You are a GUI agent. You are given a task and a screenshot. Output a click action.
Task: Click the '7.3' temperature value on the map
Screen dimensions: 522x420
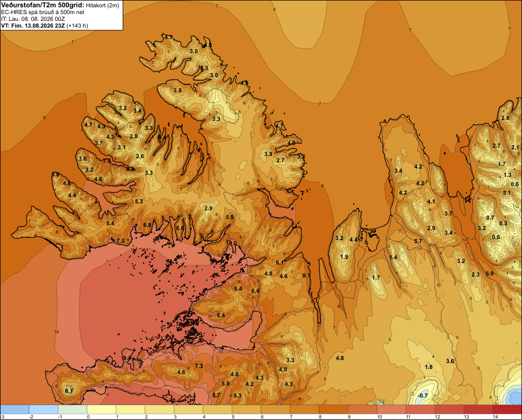[199, 366]
